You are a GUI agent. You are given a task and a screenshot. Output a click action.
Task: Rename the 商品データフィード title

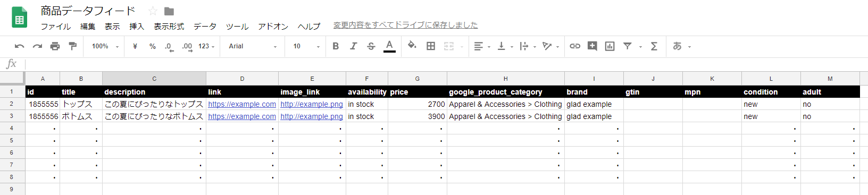(88, 11)
